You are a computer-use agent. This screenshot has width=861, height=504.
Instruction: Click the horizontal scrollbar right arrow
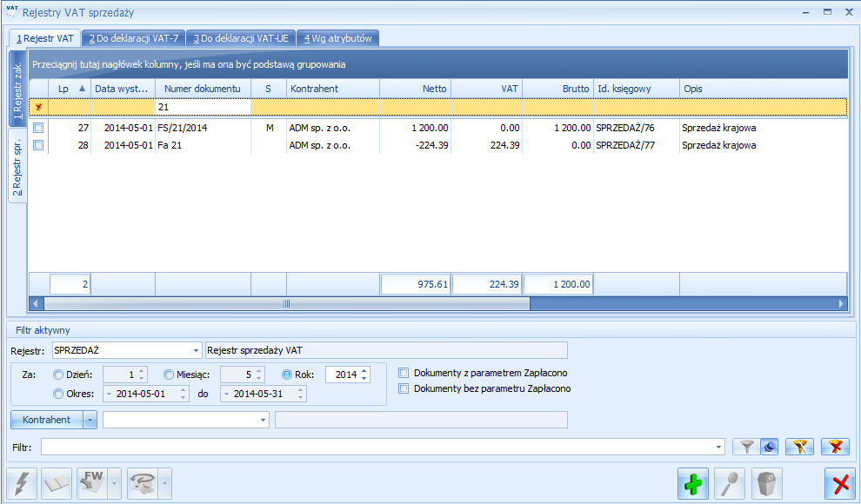point(841,304)
